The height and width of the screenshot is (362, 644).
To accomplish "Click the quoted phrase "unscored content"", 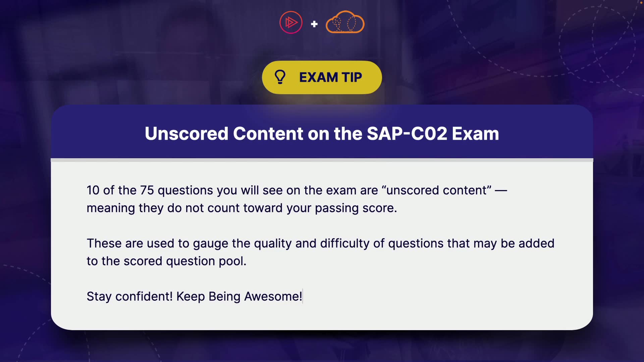I will pyautogui.click(x=436, y=190).
